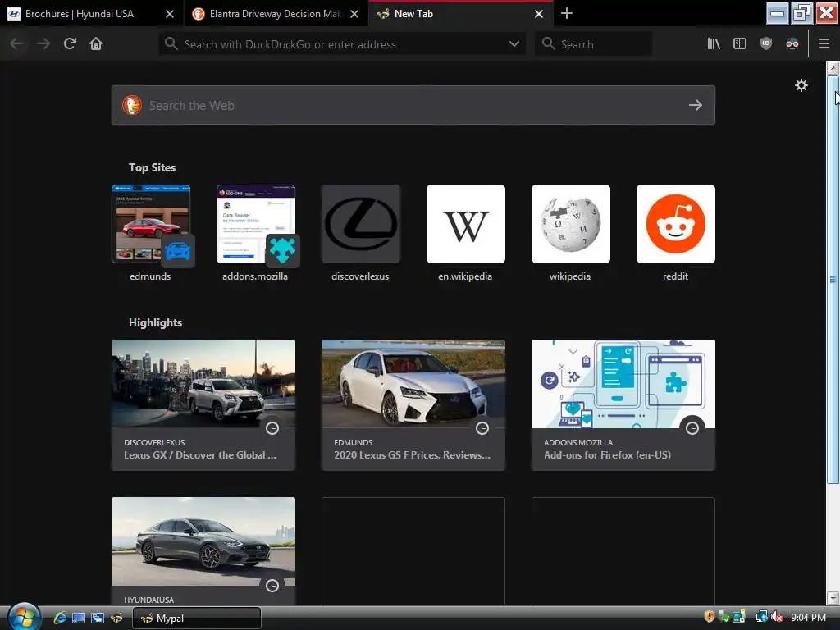The image size is (840, 630).
Task: Launch Mypal from quick launch icon
Action: point(116,619)
